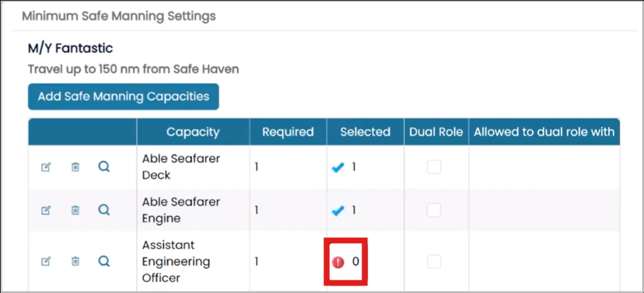Click blue checkmark for Able Seafarer Deck

[x=338, y=168]
